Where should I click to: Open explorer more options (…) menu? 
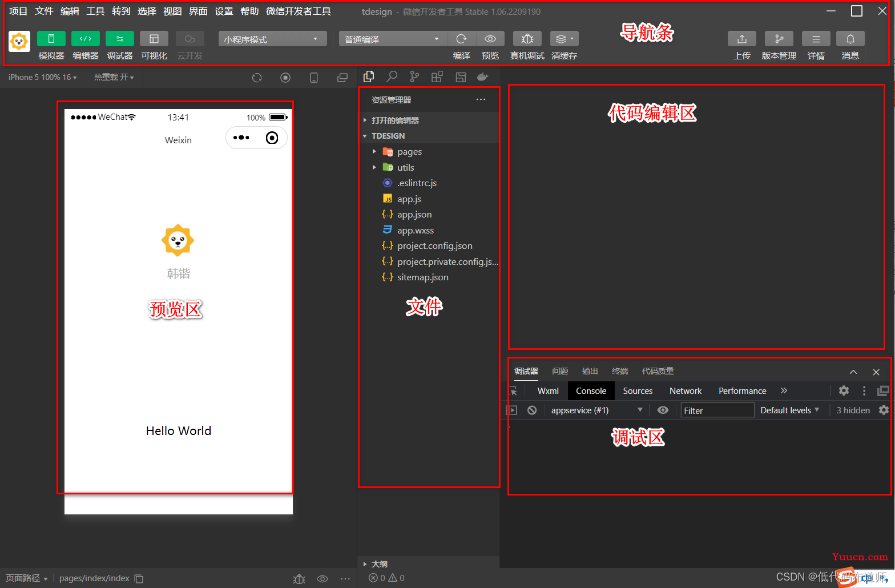click(x=481, y=99)
